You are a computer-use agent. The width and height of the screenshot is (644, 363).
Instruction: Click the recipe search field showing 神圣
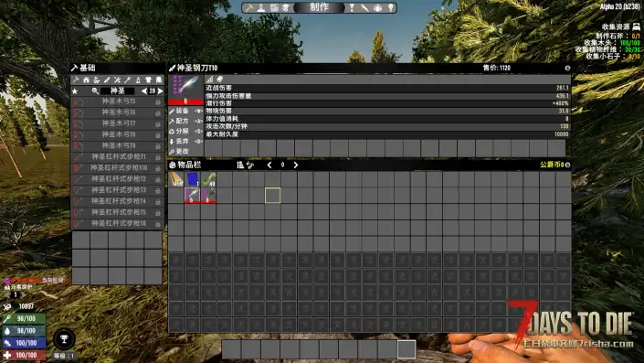point(118,91)
